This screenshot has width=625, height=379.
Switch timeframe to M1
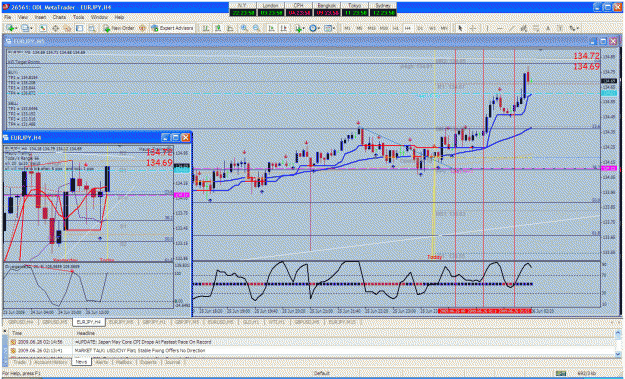tap(348, 28)
